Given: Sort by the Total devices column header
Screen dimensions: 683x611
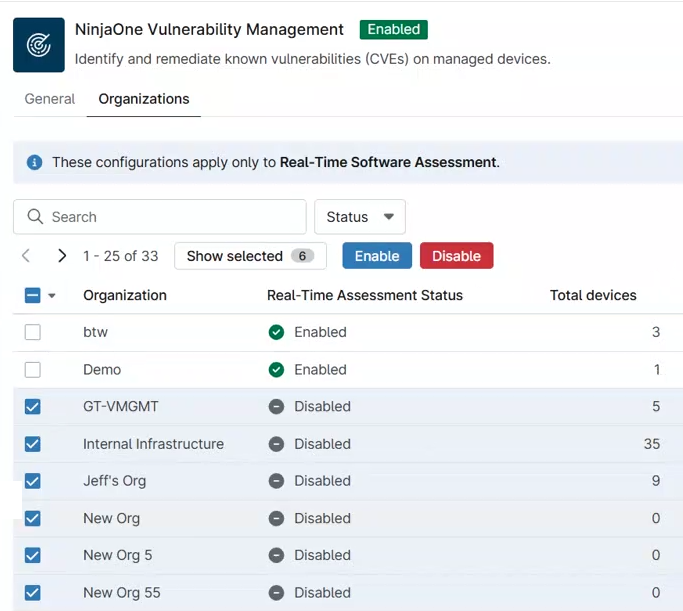Looking at the screenshot, I should pyautogui.click(x=593, y=295).
